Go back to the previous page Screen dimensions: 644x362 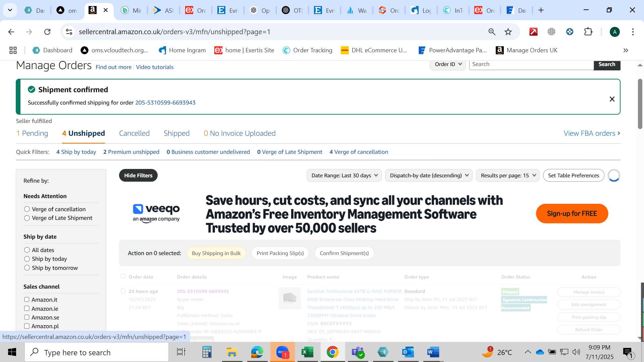coord(11,32)
